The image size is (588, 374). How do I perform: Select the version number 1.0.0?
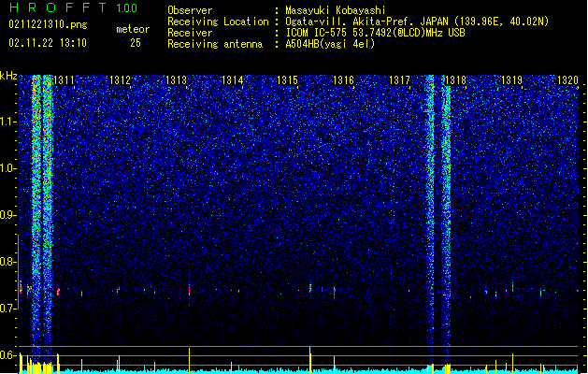[x=127, y=8]
